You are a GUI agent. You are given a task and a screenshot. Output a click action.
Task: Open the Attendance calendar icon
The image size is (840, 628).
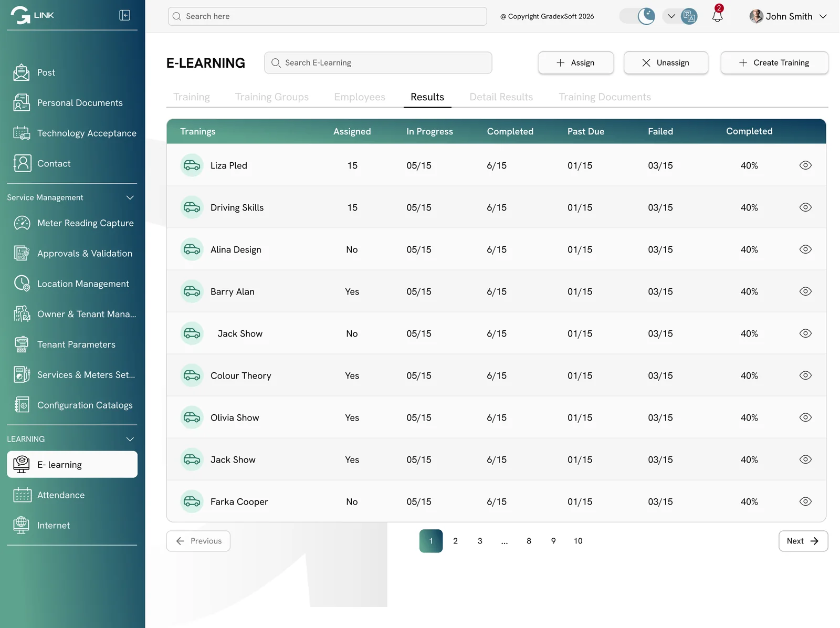tap(23, 495)
